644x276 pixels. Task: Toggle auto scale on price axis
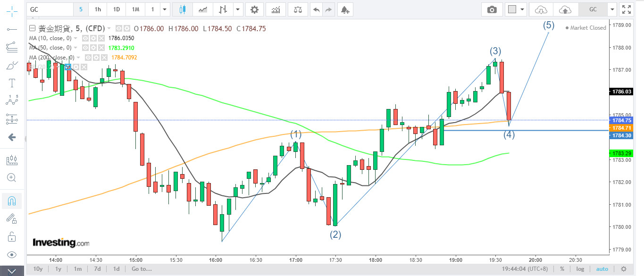click(602, 269)
